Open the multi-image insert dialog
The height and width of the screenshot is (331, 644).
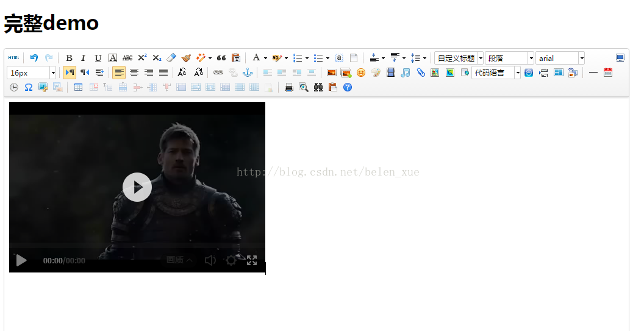pos(346,73)
